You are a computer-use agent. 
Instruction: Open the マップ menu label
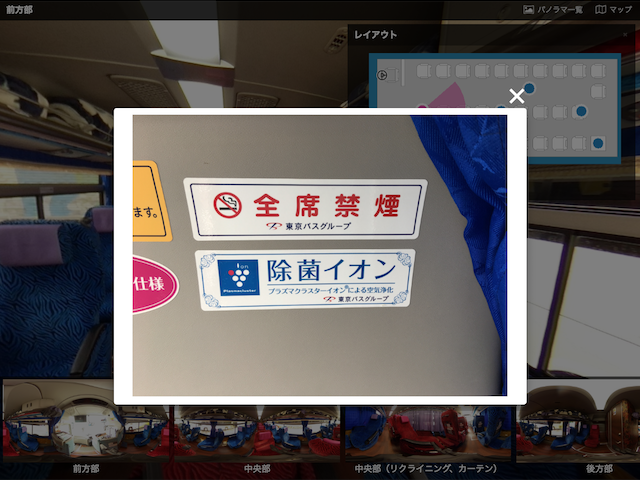(621, 9)
